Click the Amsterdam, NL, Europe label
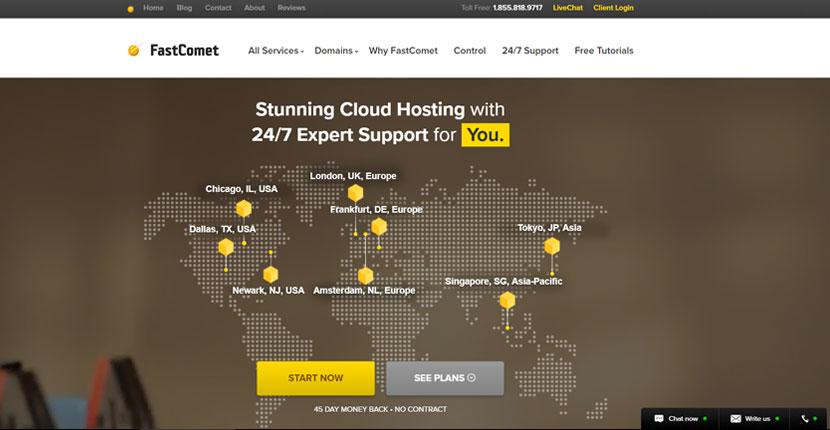 click(x=364, y=291)
